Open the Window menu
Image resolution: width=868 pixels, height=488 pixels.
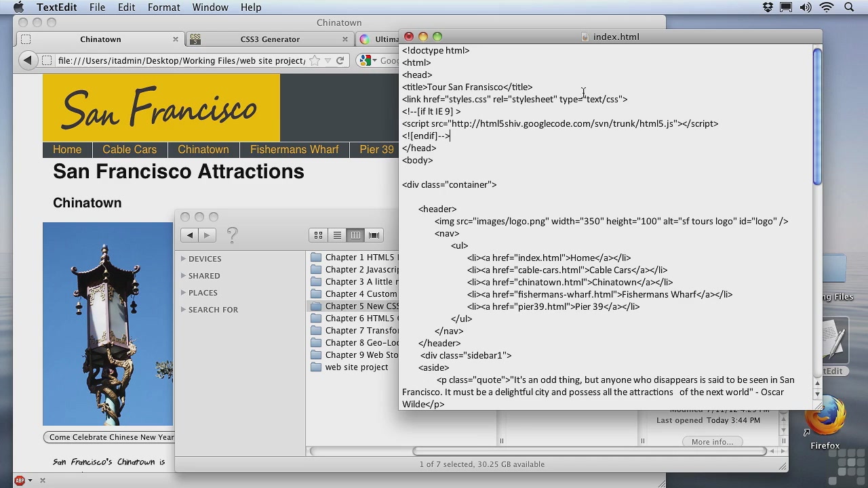point(210,7)
